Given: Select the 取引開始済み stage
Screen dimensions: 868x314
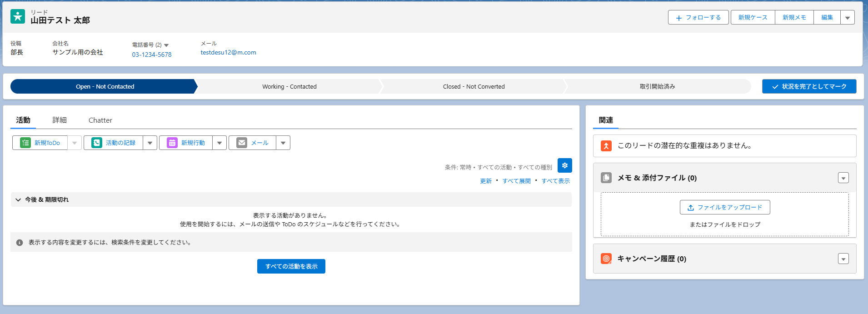Looking at the screenshot, I should click(658, 86).
